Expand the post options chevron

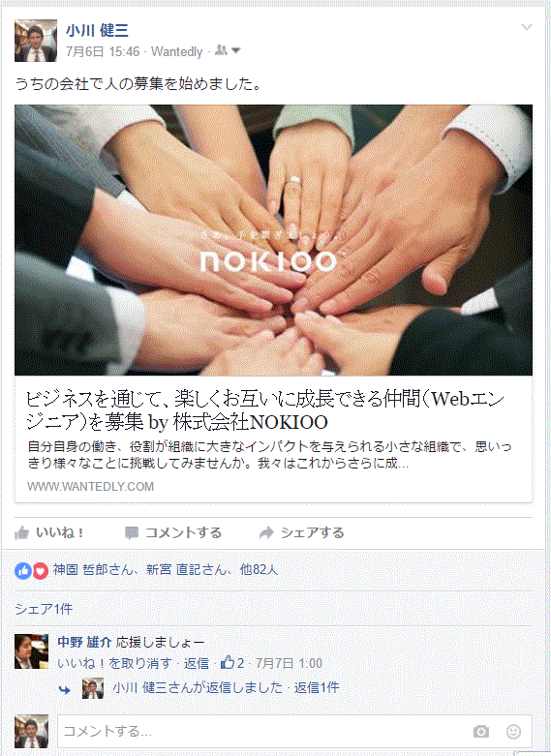(527, 27)
